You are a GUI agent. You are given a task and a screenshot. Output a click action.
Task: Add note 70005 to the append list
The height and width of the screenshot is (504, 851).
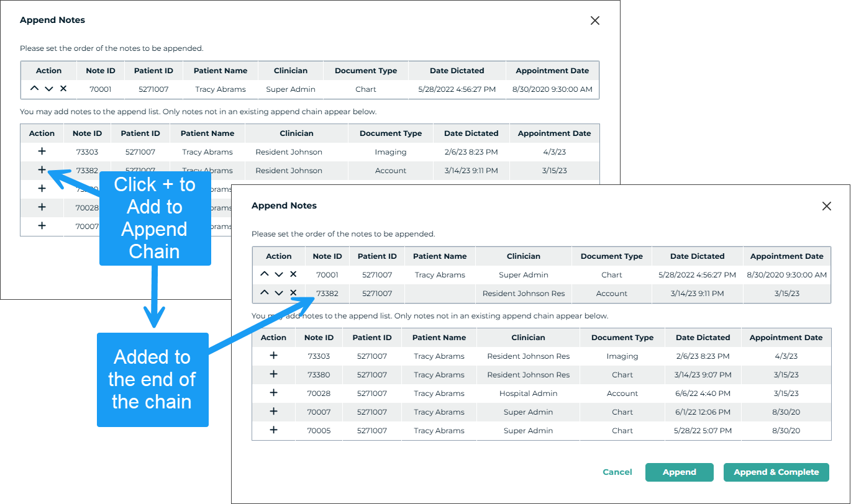point(273,430)
